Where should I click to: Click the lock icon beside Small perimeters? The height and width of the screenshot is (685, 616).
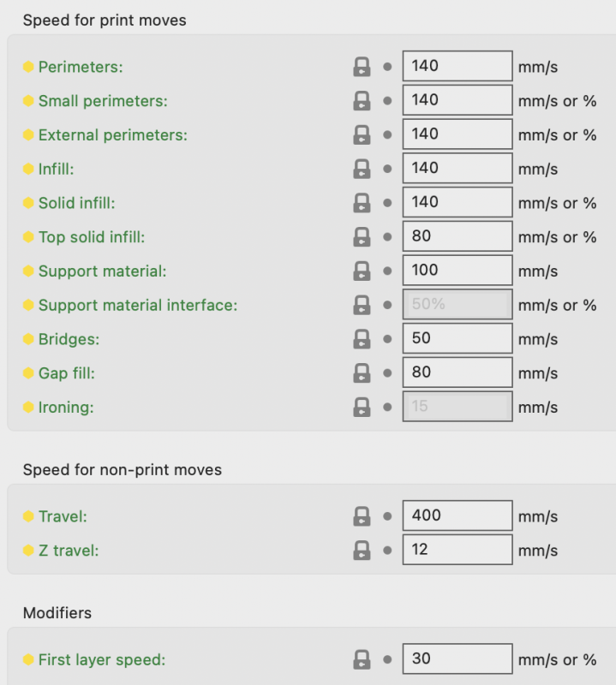coord(362,101)
